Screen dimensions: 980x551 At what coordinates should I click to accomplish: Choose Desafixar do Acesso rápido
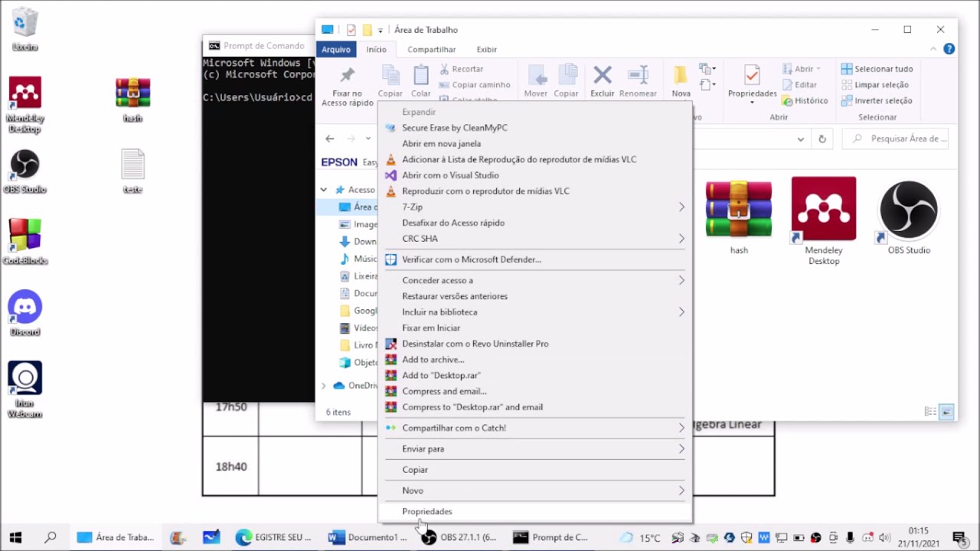coord(536,223)
